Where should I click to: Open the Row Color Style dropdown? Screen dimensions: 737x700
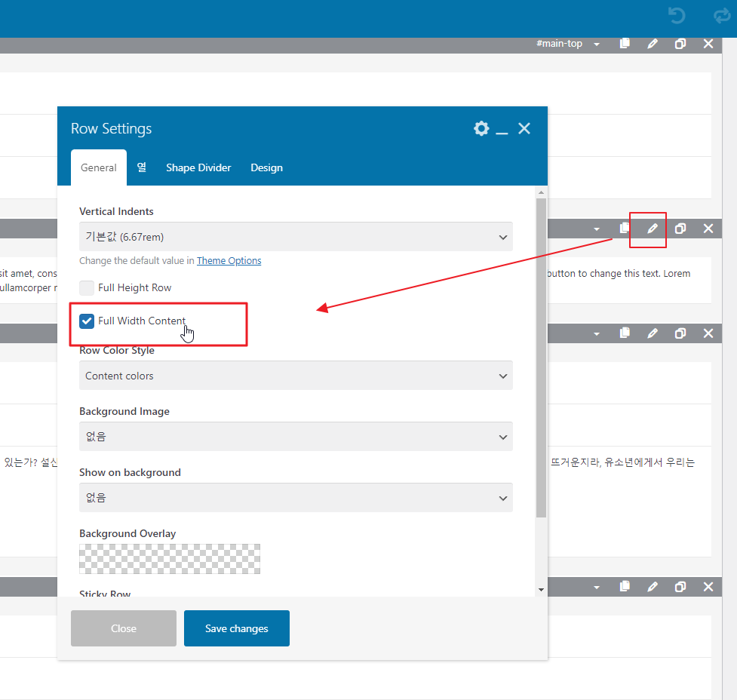coord(296,375)
